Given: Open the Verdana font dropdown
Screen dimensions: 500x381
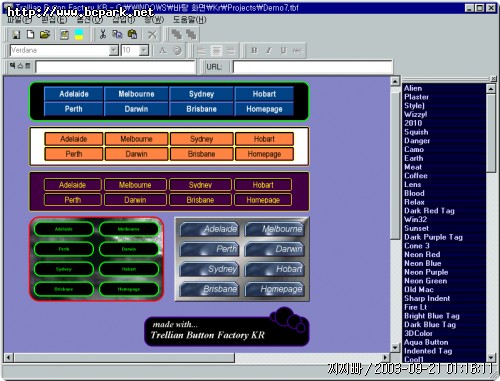Looking at the screenshot, I should pyautogui.click(x=114, y=50).
